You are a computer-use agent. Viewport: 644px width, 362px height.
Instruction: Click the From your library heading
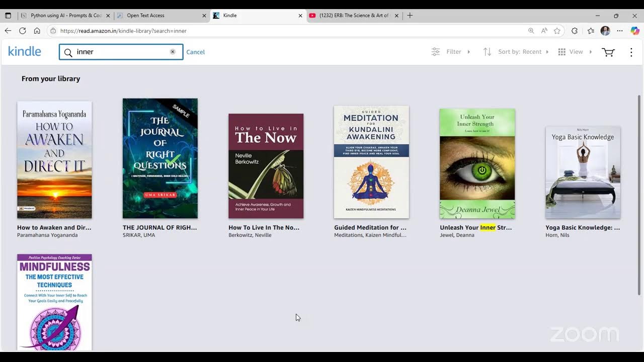click(51, 78)
